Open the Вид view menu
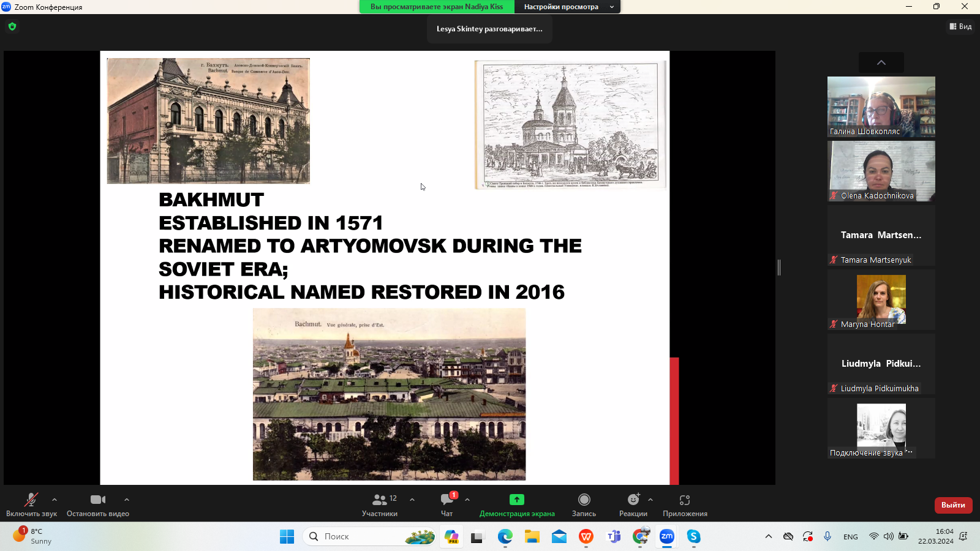 [x=960, y=26]
